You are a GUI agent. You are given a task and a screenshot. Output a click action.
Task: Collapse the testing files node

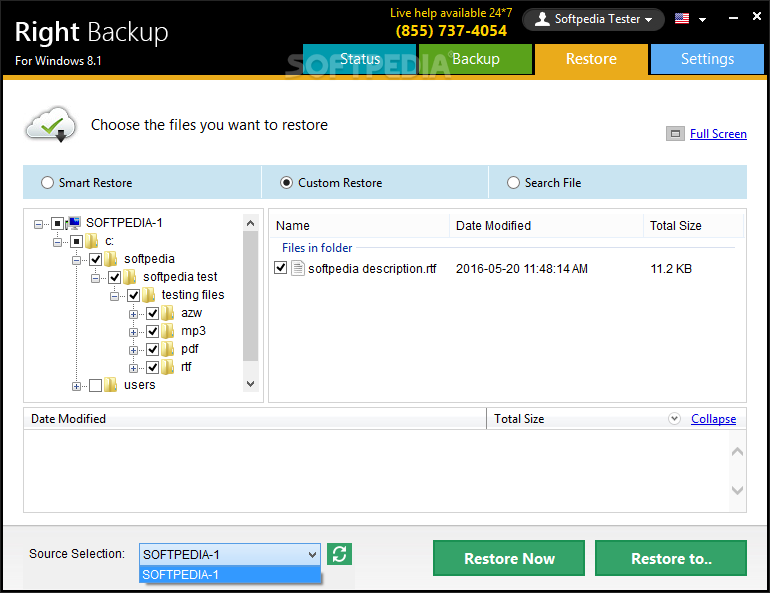pos(114,296)
